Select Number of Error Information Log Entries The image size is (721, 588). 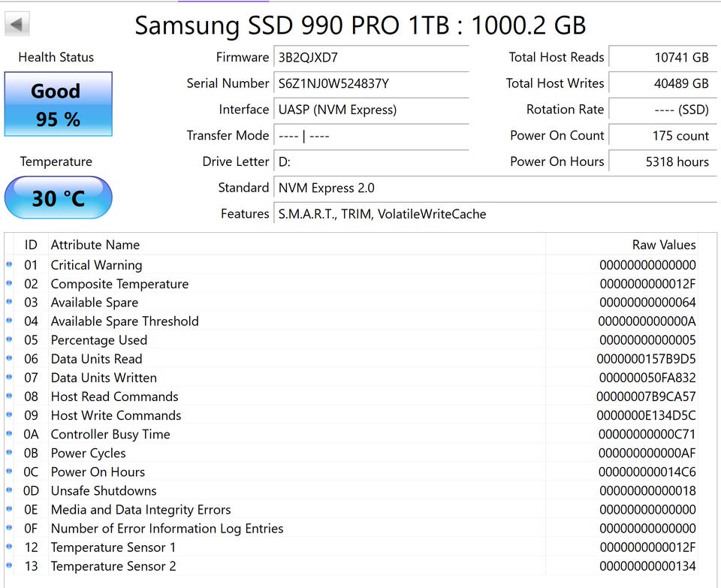click(x=167, y=529)
